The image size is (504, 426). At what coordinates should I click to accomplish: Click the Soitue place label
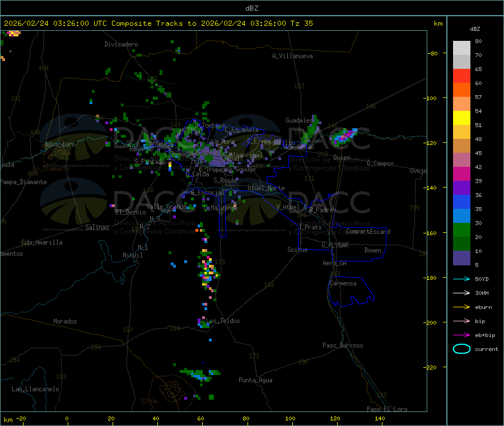pyautogui.click(x=297, y=250)
